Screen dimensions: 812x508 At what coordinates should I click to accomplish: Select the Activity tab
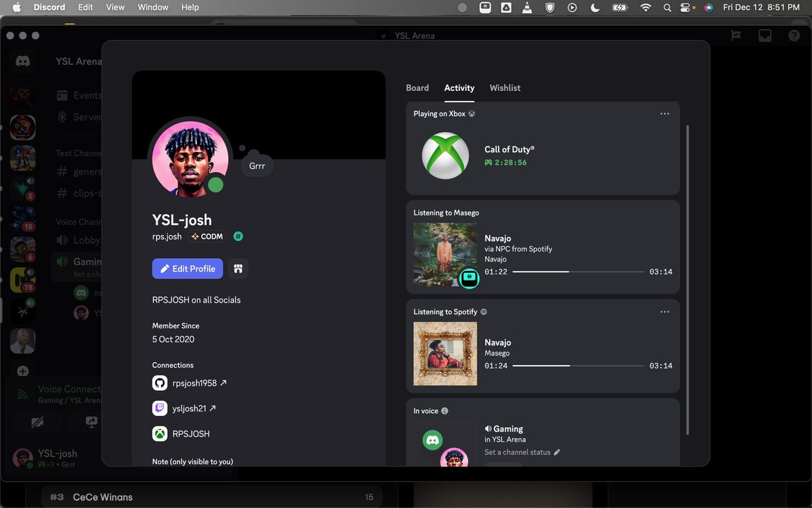(459, 88)
